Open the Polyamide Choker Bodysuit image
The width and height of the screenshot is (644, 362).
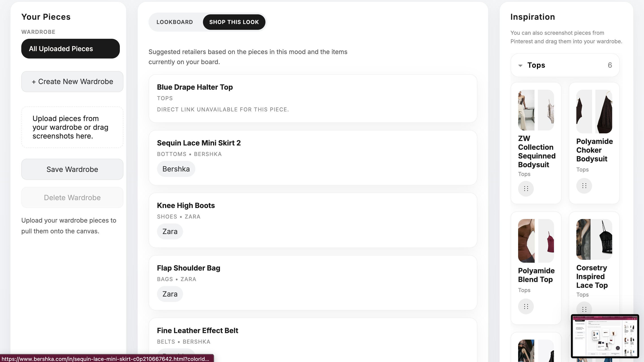pyautogui.click(x=594, y=112)
